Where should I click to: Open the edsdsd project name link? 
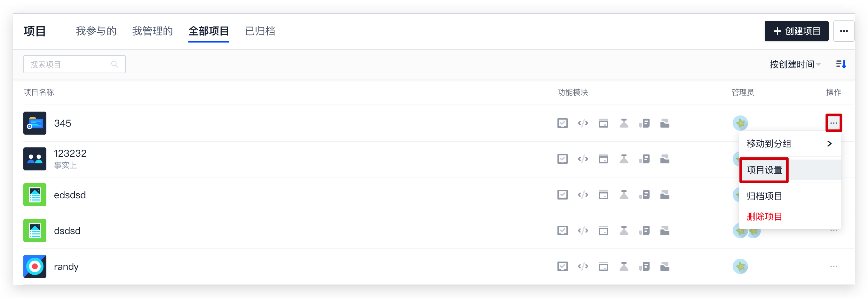(70, 195)
